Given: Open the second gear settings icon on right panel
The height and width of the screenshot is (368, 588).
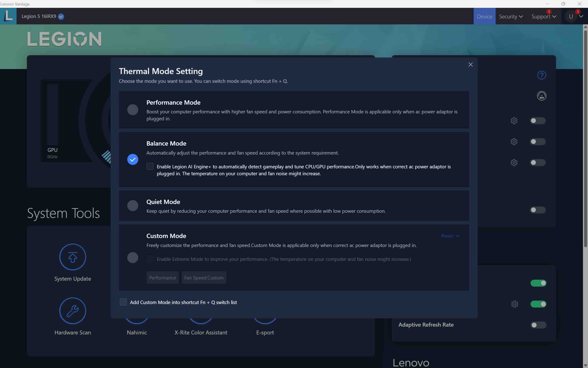Looking at the screenshot, I should [x=514, y=142].
